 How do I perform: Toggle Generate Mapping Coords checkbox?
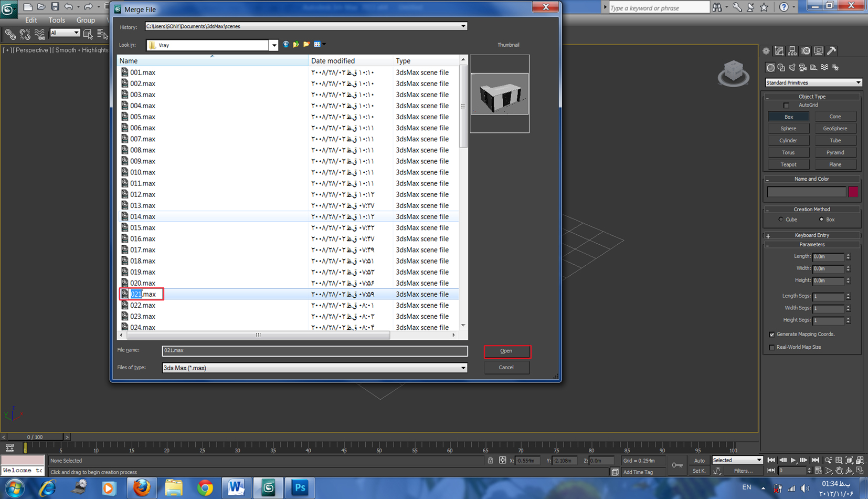[772, 334]
